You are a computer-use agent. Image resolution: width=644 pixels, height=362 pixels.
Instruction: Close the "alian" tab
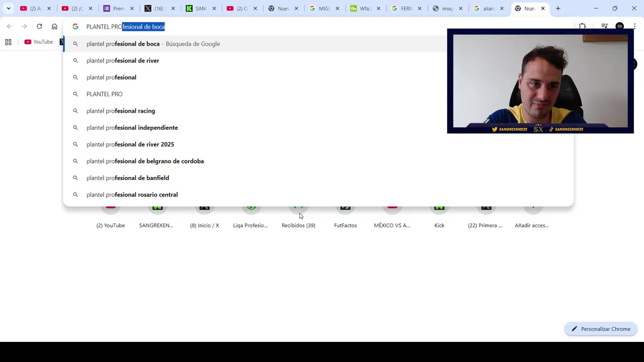502,9
